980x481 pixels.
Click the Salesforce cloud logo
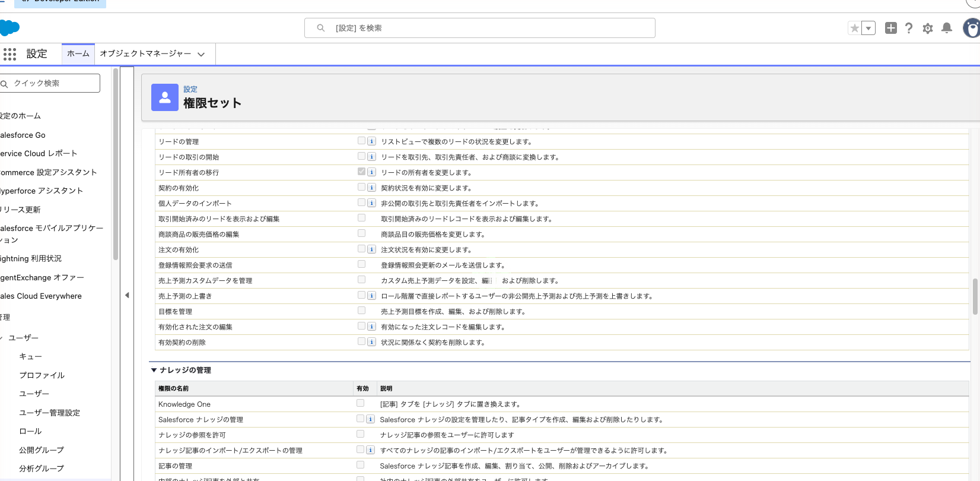click(x=9, y=28)
